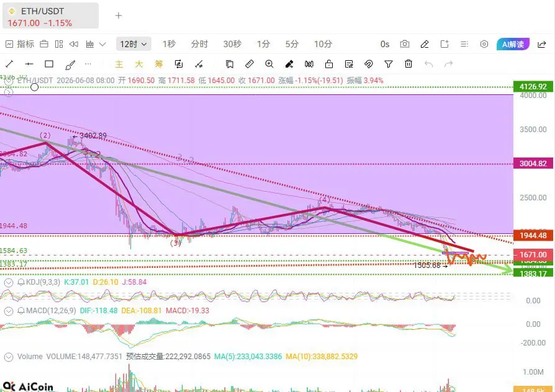Toggle the MACD alert bell
555x392 pixels.
pyautogui.click(x=21, y=311)
